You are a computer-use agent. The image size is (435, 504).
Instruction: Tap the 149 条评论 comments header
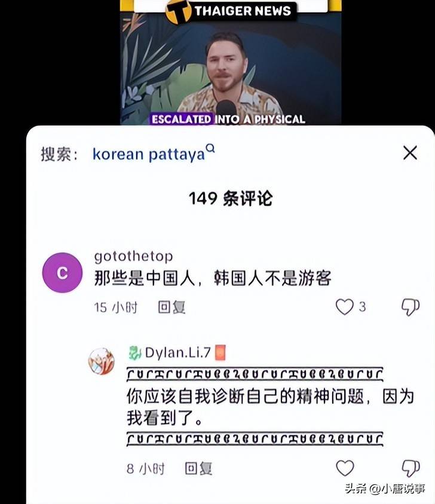231,198
